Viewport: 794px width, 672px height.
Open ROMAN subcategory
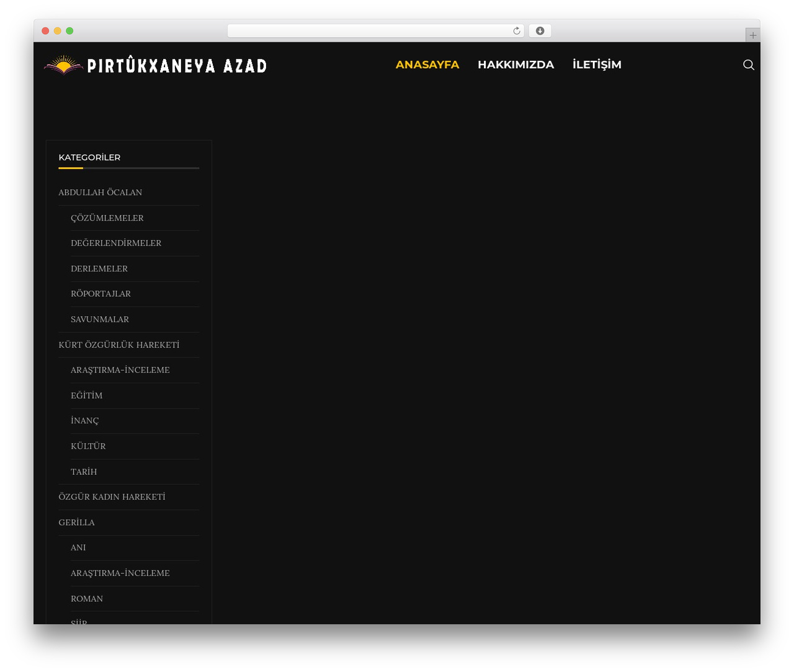click(x=87, y=599)
